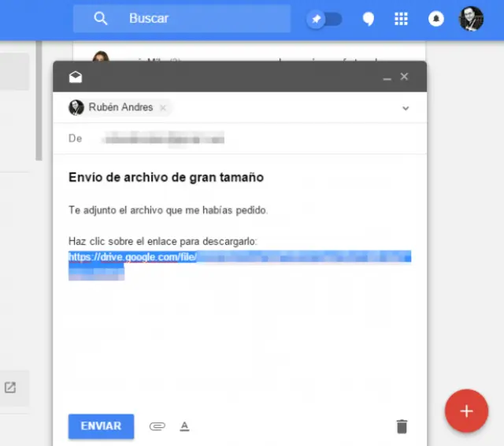
Task: Click the red compose plus button
Action: 466,411
